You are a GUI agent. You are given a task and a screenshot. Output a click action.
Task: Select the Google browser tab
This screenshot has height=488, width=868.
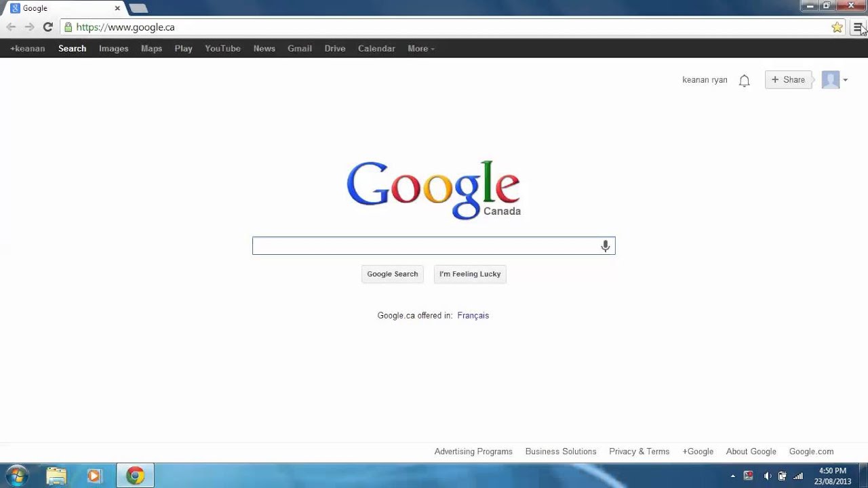point(64,8)
